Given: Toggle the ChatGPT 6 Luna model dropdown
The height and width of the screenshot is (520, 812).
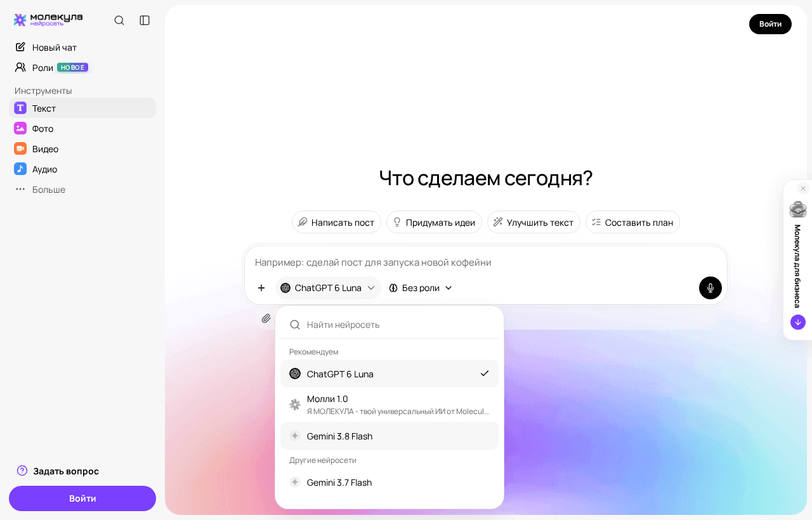Looking at the screenshot, I should click(x=328, y=288).
